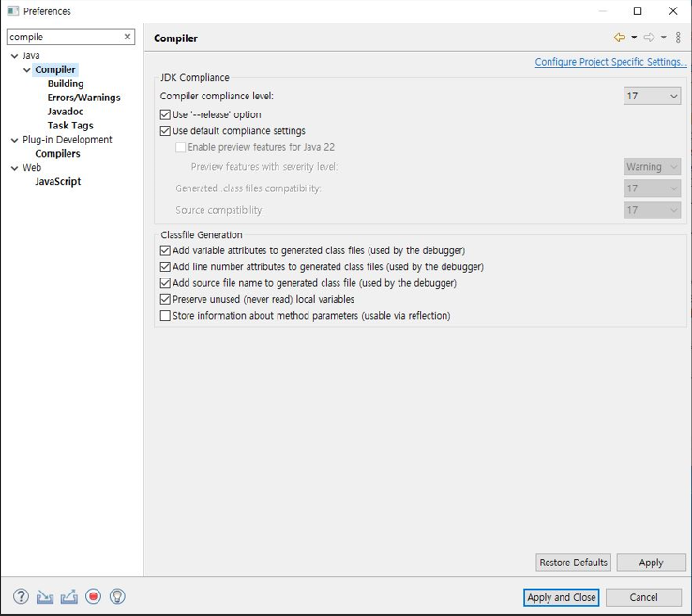Collapse the Plug-in Development tree node
Image resolution: width=692 pixels, height=616 pixels.
coord(15,140)
